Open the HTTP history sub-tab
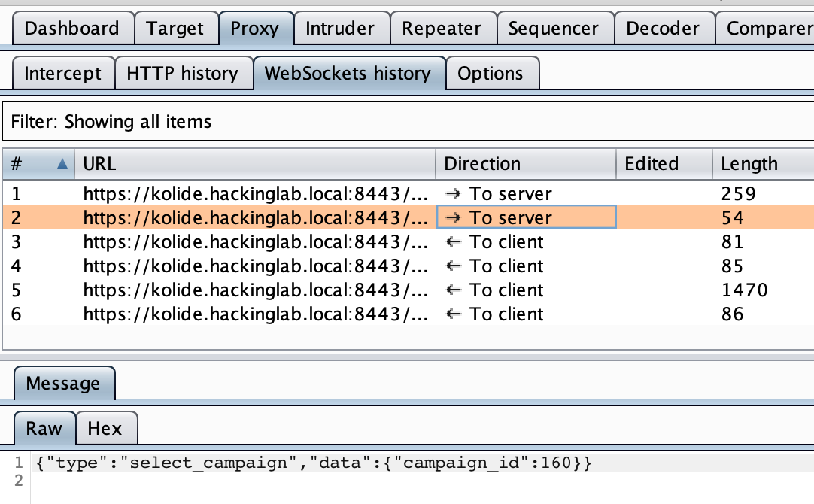The width and height of the screenshot is (814, 504). coord(183,74)
